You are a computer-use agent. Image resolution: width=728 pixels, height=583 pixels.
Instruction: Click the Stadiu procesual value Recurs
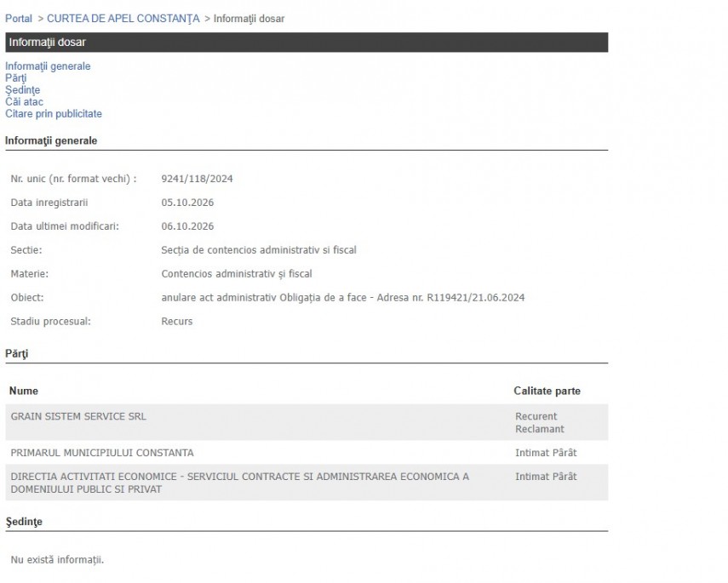[177, 321]
